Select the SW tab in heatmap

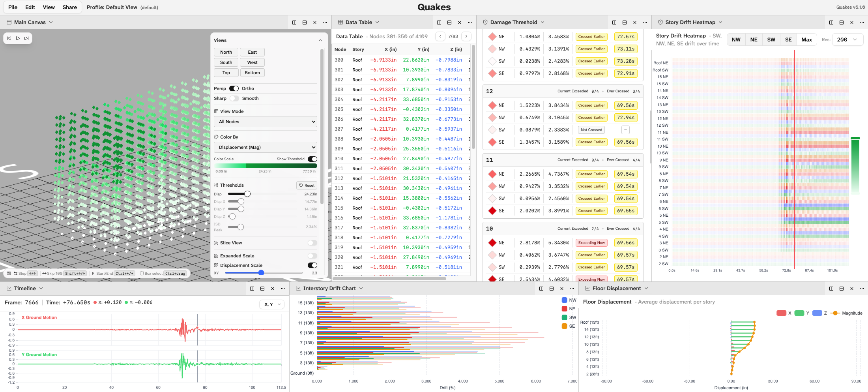click(771, 39)
